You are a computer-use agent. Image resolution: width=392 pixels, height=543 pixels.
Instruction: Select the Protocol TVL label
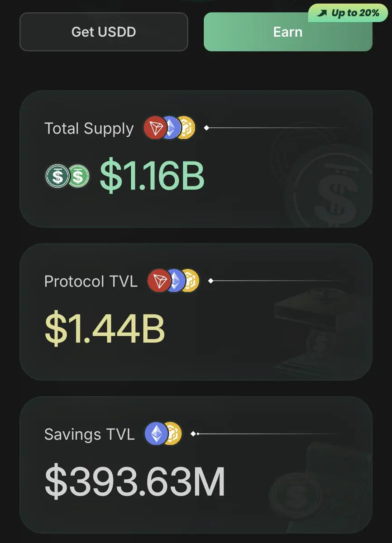pyautogui.click(x=91, y=281)
